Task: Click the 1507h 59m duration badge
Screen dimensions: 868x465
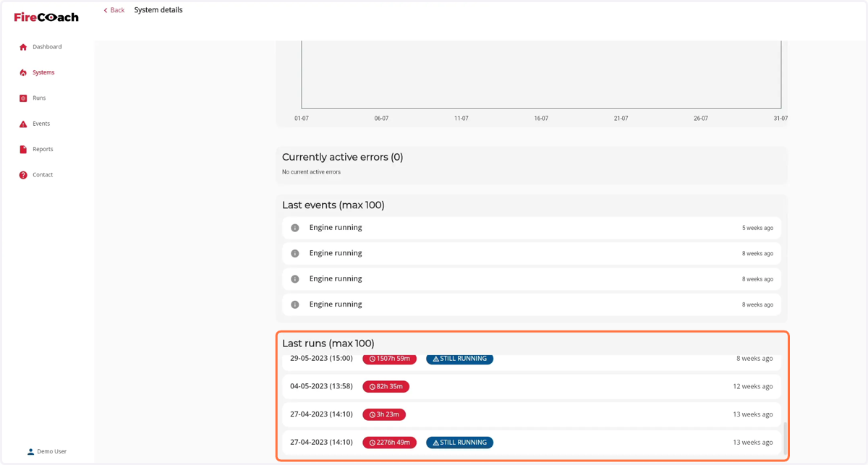Action: (389, 359)
